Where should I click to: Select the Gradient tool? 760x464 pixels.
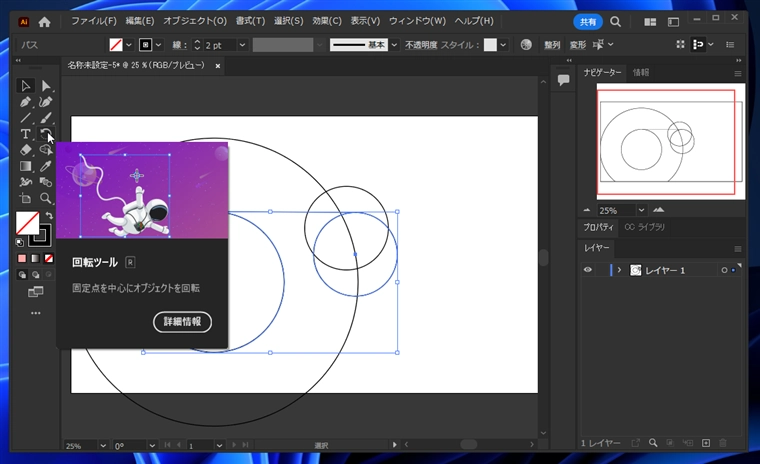click(x=25, y=166)
